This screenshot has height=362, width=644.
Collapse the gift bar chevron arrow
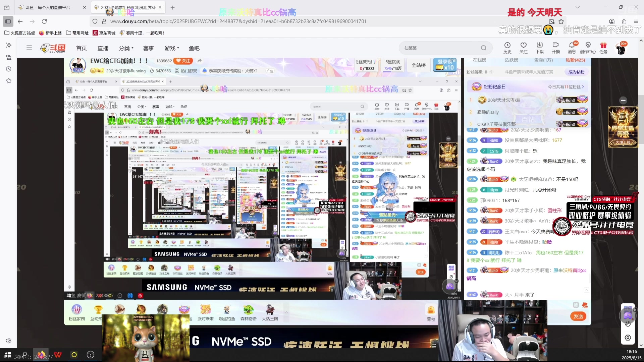click(x=286, y=312)
